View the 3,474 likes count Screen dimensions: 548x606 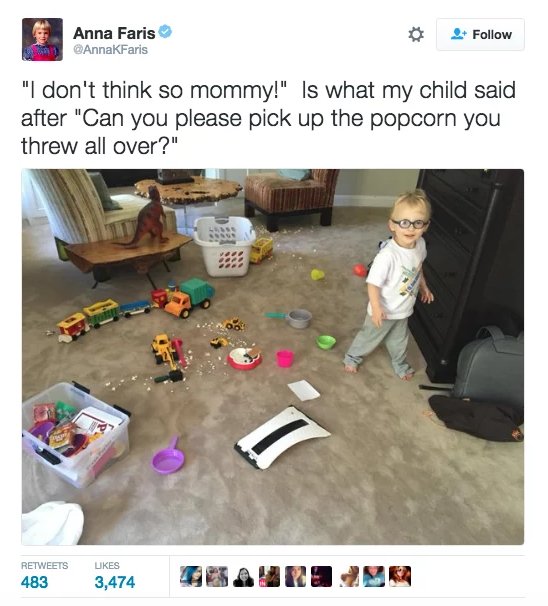point(115,582)
